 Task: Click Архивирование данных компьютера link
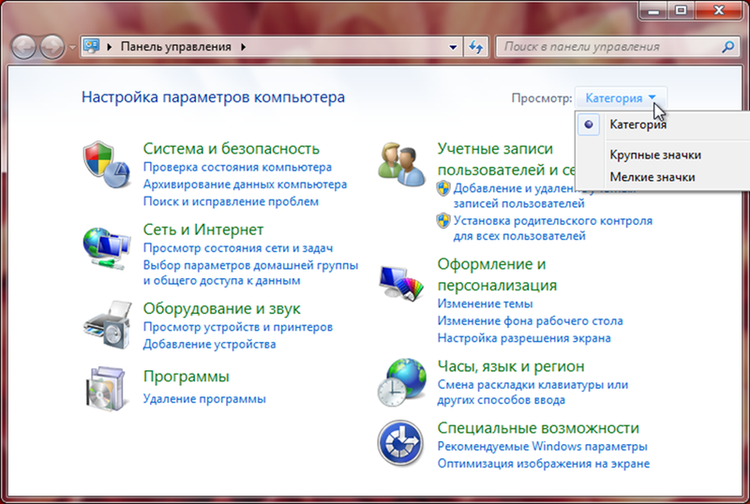[245, 185]
